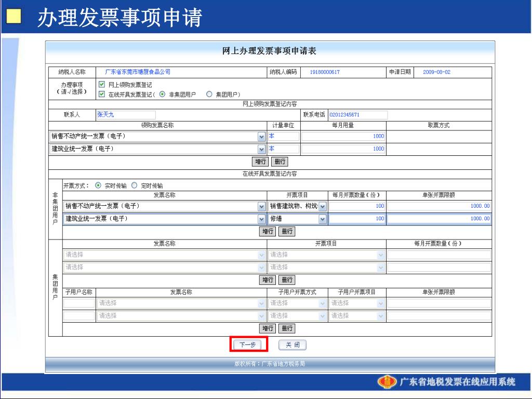Screen dimensions: 532x399
Task: Select 非集团用户 radio button
Action: pyautogui.click(x=162, y=94)
